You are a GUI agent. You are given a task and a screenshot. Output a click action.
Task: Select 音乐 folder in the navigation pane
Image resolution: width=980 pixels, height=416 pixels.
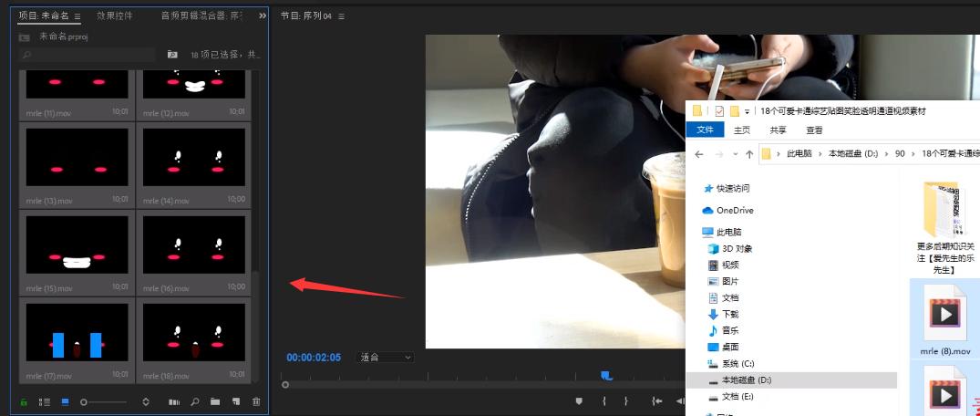(730, 330)
